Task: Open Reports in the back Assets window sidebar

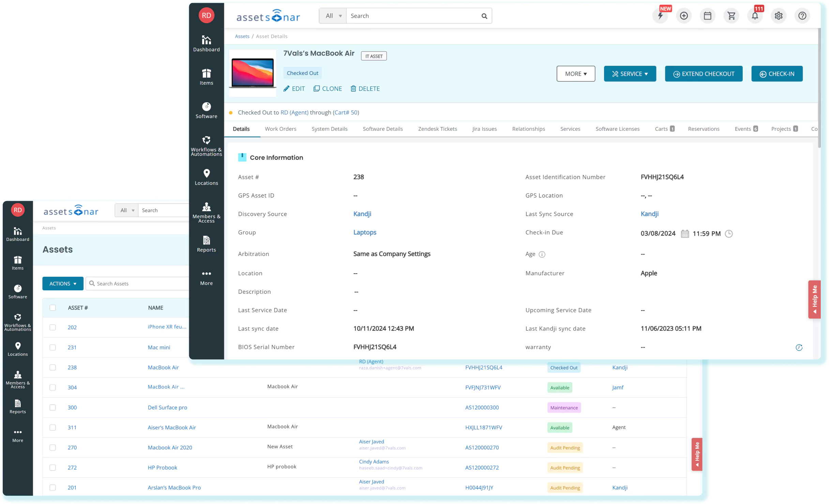Action: [18, 407]
